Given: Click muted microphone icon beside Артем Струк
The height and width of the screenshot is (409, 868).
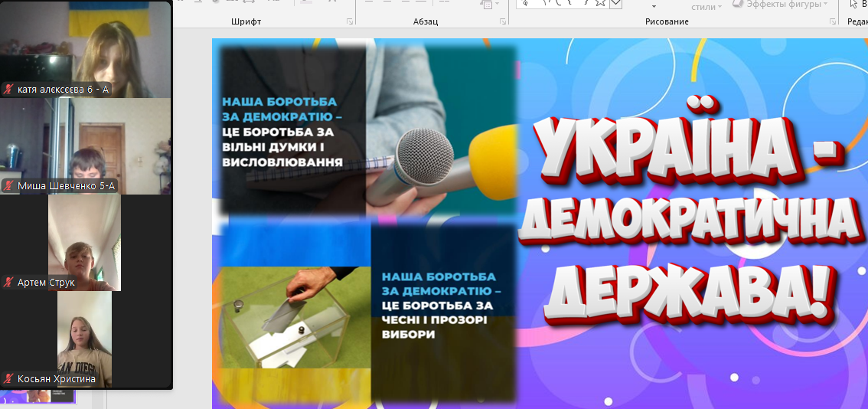Looking at the screenshot, I should click(x=8, y=283).
